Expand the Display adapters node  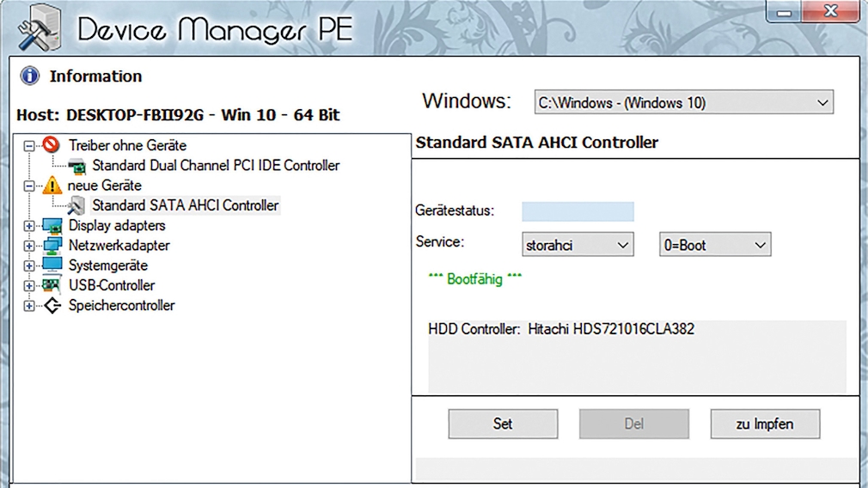[29, 226]
